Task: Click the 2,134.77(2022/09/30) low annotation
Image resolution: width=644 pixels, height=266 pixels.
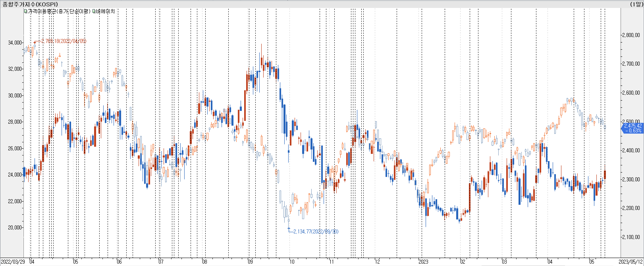Action: pyautogui.click(x=316, y=231)
